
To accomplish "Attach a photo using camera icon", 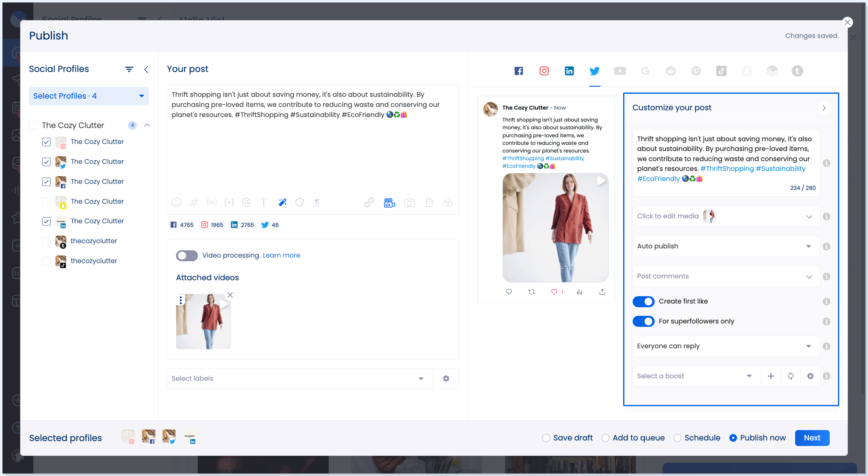I will click(x=410, y=202).
